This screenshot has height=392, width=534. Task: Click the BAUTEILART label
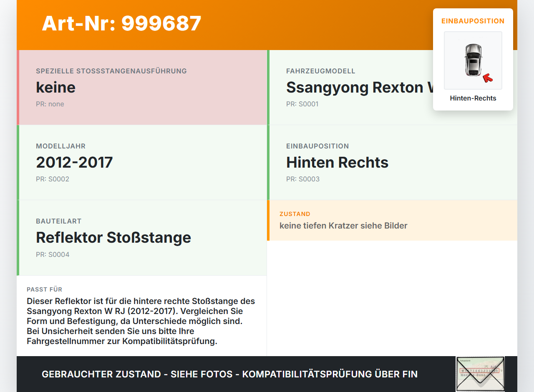click(59, 221)
